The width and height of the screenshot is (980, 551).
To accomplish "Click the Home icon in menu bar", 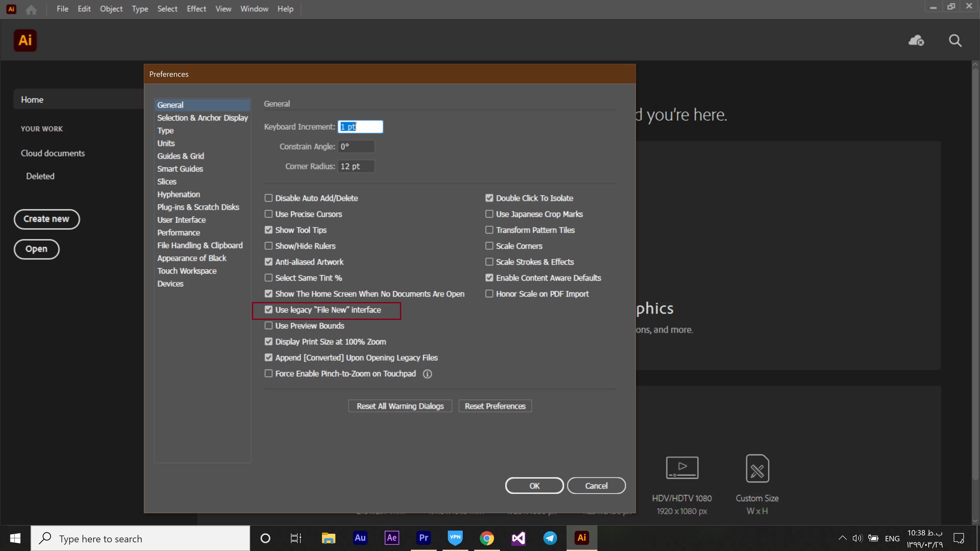I will coord(31,9).
